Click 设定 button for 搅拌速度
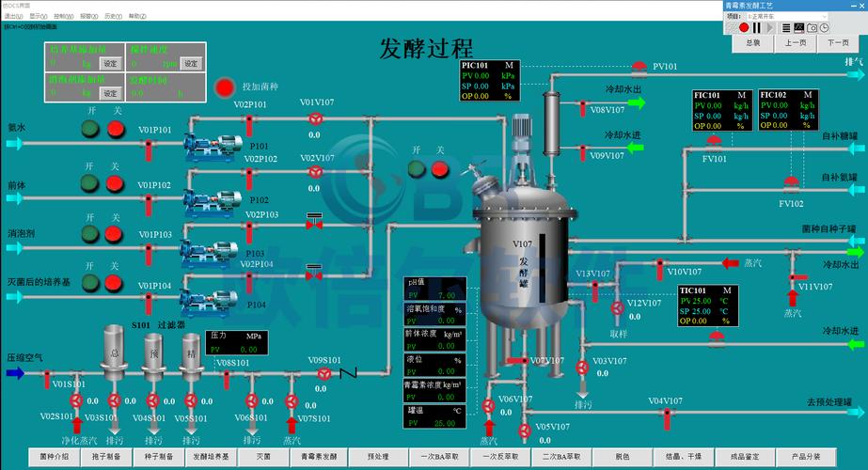 (x=192, y=63)
